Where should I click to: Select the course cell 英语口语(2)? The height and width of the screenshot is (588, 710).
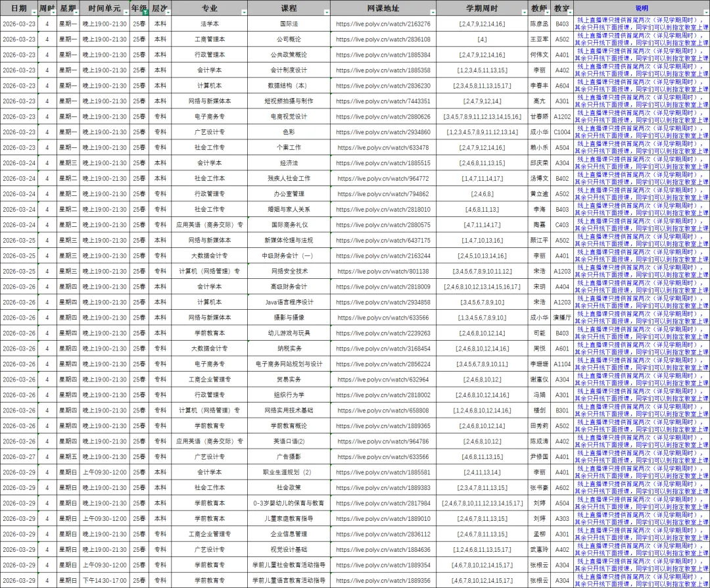(289, 441)
